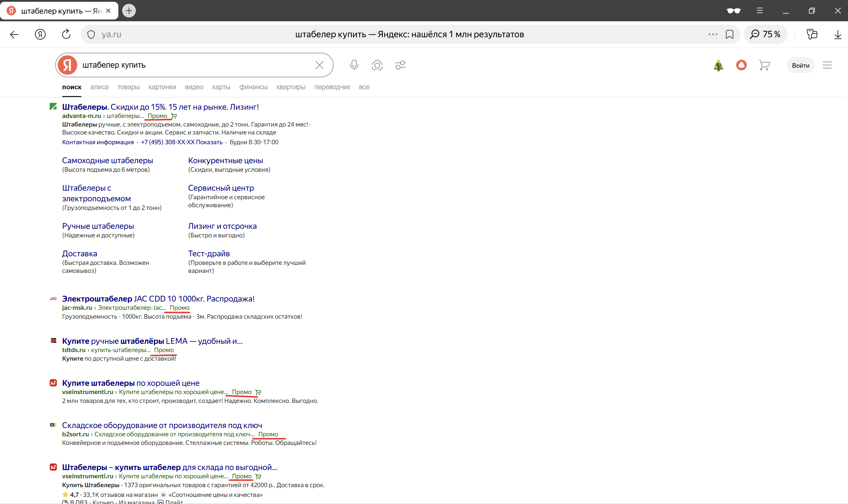The height and width of the screenshot is (504, 848).
Task: Reload the page
Action: click(66, 34)
